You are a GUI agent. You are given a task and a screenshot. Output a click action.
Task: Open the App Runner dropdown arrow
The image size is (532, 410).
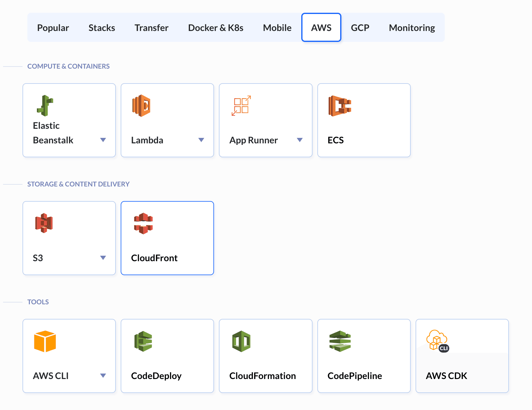pos(300,140)
